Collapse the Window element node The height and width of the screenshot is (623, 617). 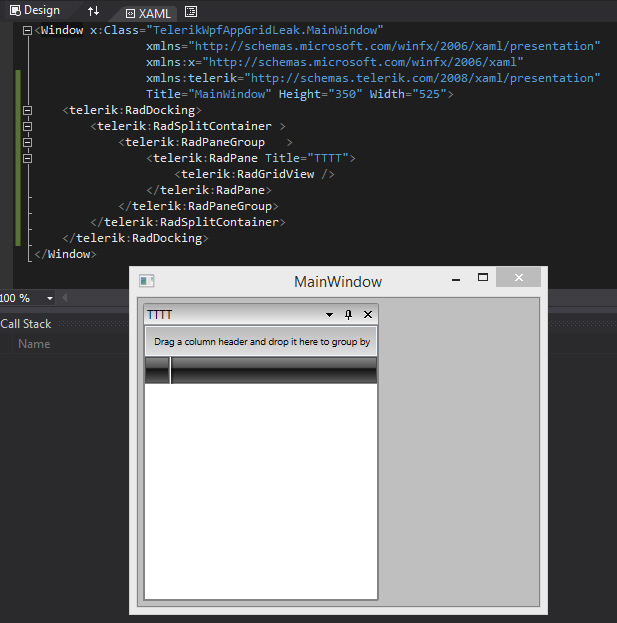click(27, 30)
